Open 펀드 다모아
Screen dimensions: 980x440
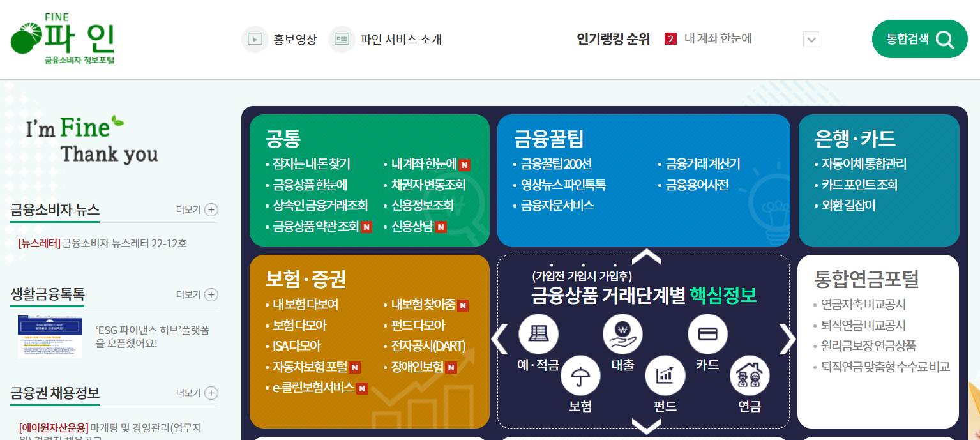pos(418,326)
